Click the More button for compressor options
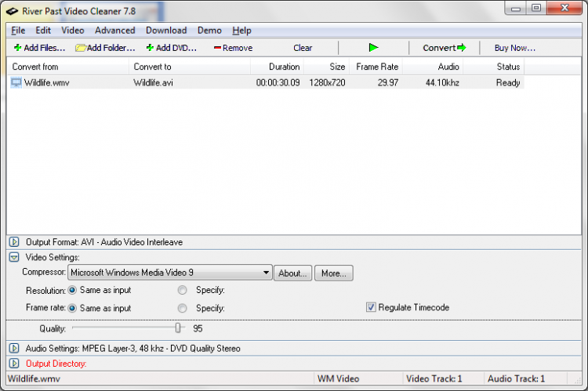The height and width of the screenshot is (391, 588). [x=334, y=273]
